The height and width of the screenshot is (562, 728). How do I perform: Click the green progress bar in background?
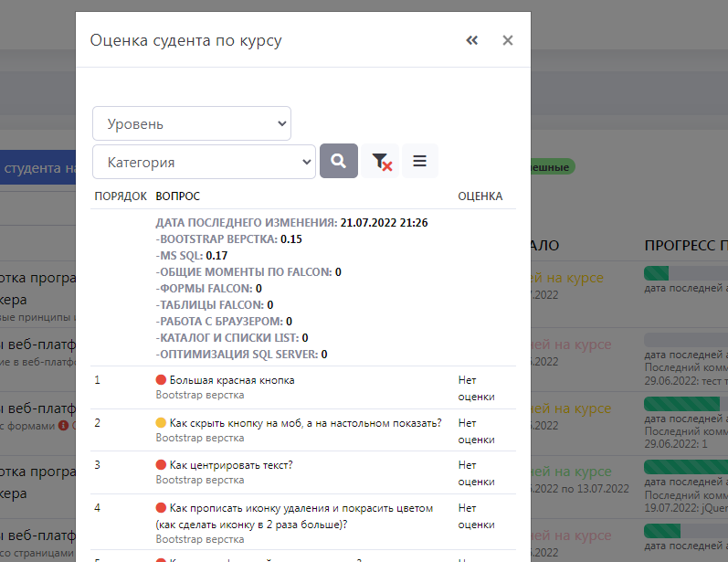tap(657, 273)
